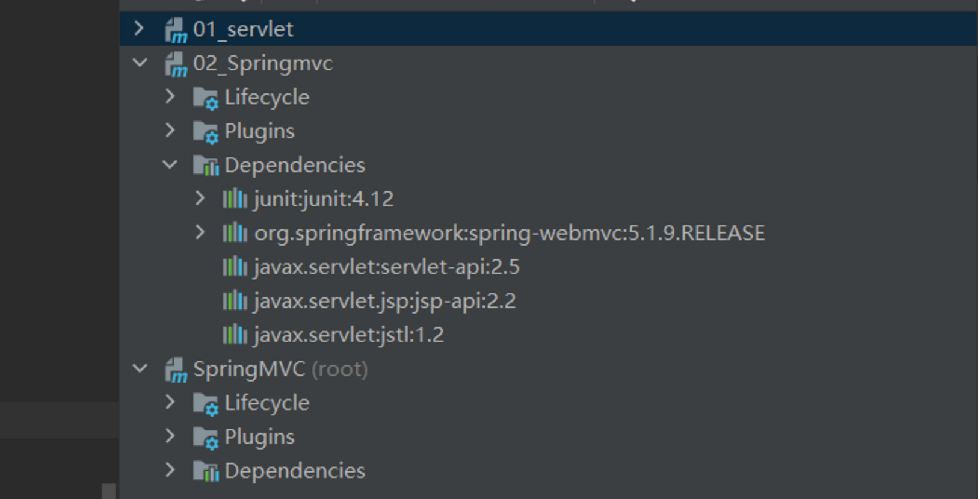Click Dependencies folder icon under 02_Springmvc
Image resolution: width=980 pixels, height=499 pixels.
point(205,166)
